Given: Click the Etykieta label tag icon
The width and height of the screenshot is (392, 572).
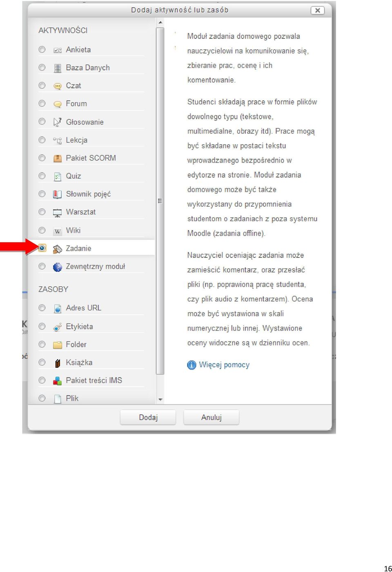Looking at the screenshot, I should (x=58, y=327).
